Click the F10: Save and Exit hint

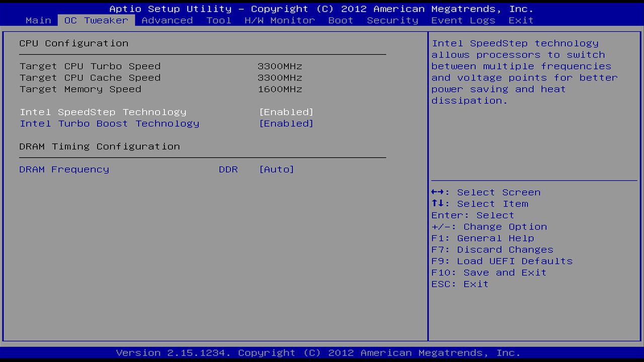click(489, 273)
